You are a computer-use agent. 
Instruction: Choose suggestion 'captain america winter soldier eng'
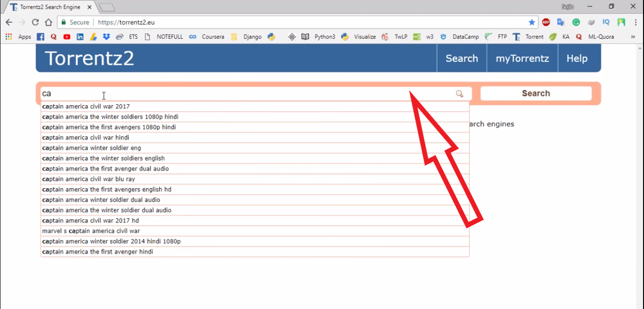coord(255,148)
